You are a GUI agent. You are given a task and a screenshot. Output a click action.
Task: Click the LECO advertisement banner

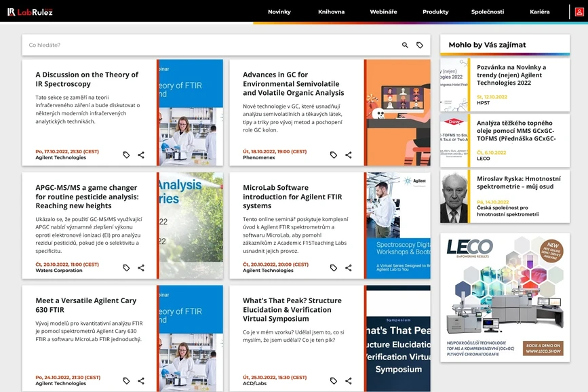point(505,298)
